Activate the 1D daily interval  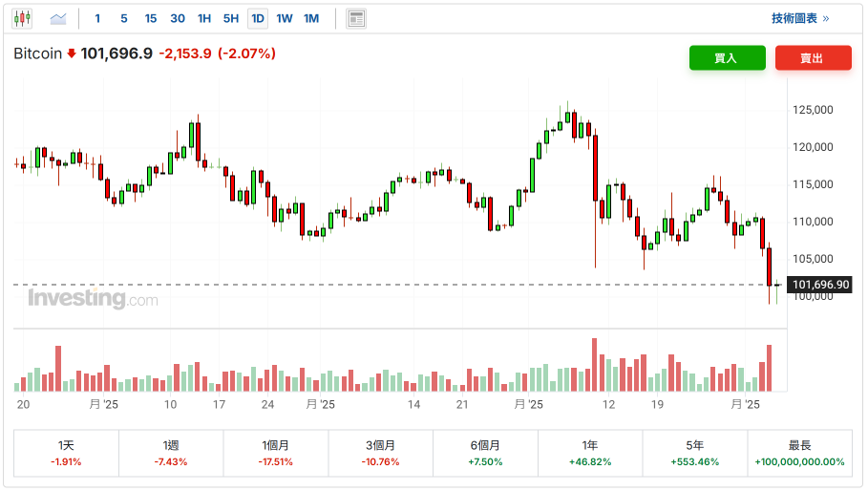pyautogui.click(x=258, y=18)
